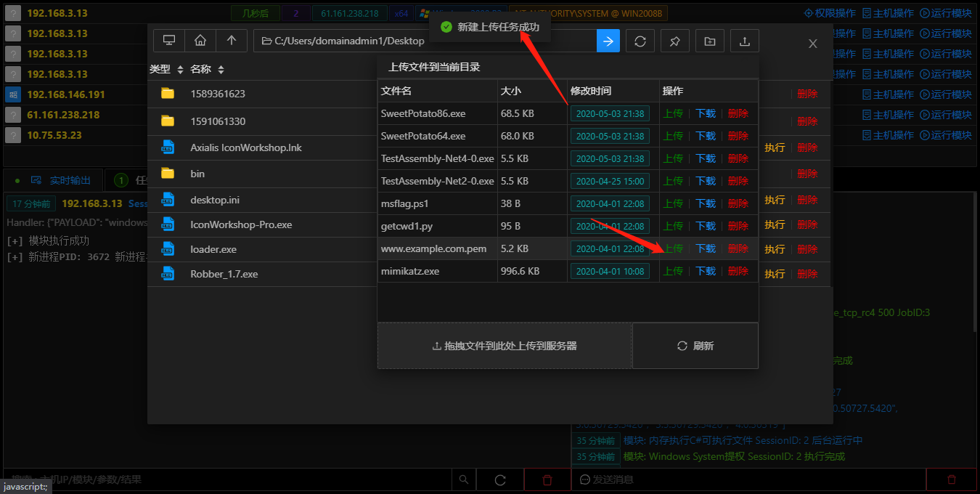The width and height of the screenshot is (980, 494).
Task: Delete folder 1589361623 via 删除 link
Action: tap(807, 94)
